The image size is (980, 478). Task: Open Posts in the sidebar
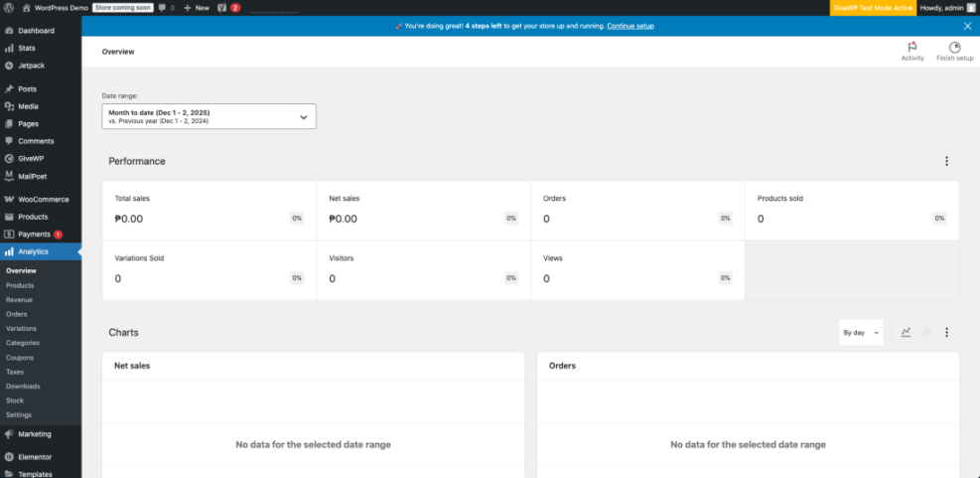click(x=41, y=88)
